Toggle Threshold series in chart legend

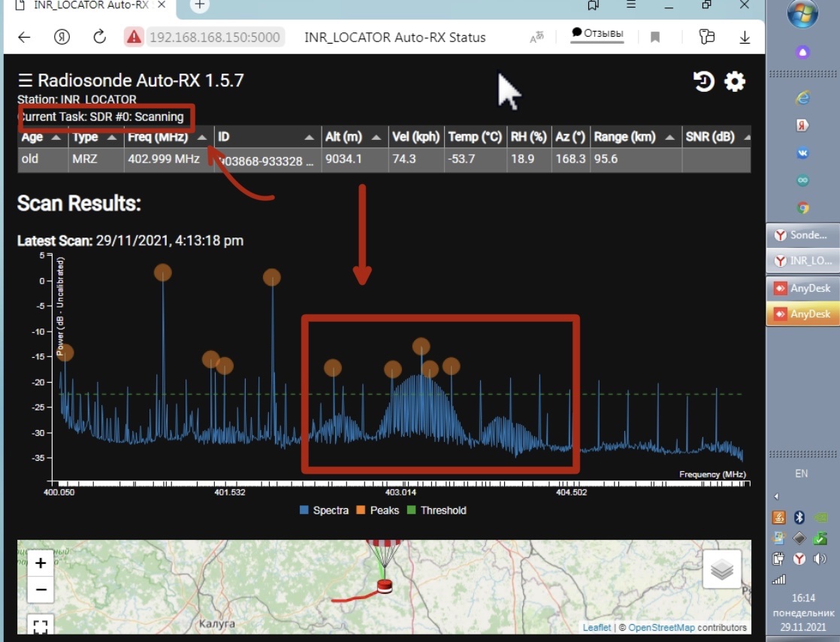(x=437, y=510)
